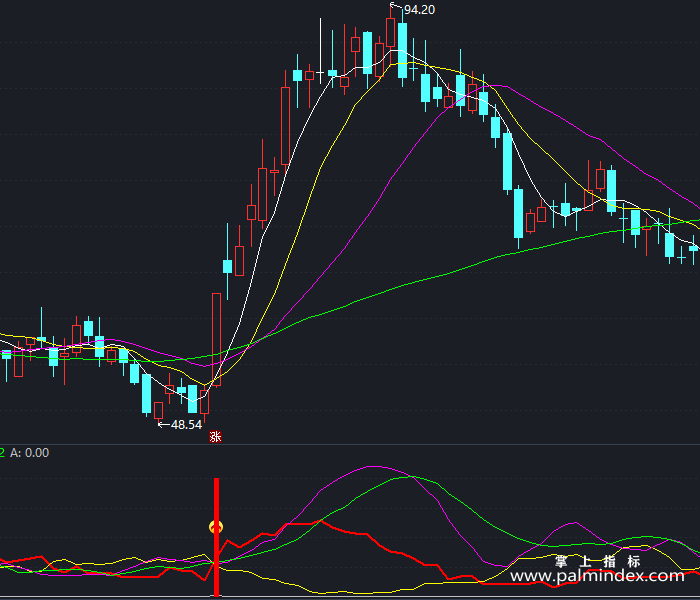Select the 48.54 low price label

click(x=187, y=425)
